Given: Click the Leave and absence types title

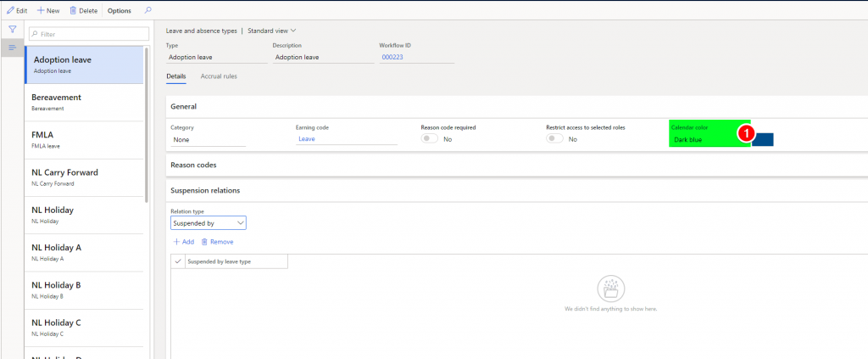Looking at the screenshot, I should (202, 31).
